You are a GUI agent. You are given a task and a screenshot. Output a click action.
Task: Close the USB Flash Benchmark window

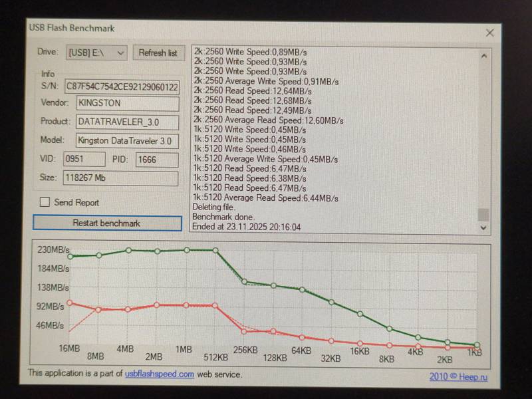click(x=489, y=33)
